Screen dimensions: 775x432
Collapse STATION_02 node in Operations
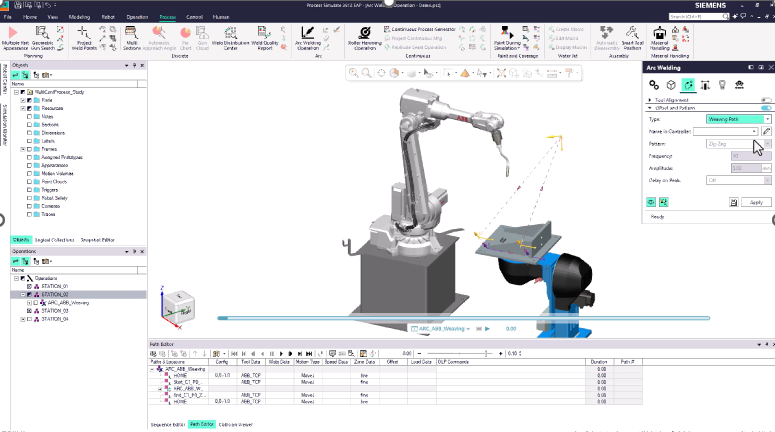[x=23, y=295]
